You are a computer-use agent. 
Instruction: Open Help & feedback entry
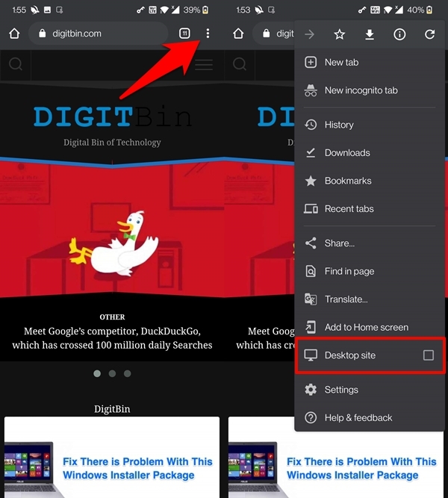point(369,417)
